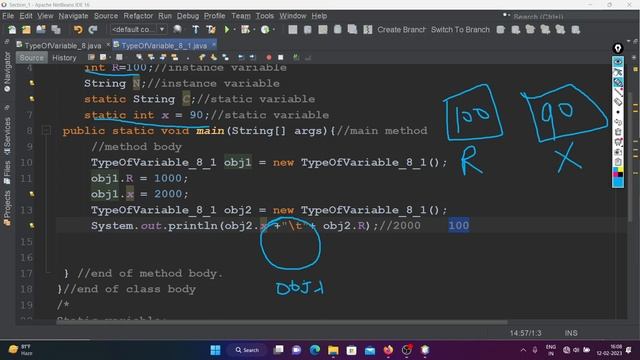
Task: Click the New File toolbar icon
Action: pos(12,29)
